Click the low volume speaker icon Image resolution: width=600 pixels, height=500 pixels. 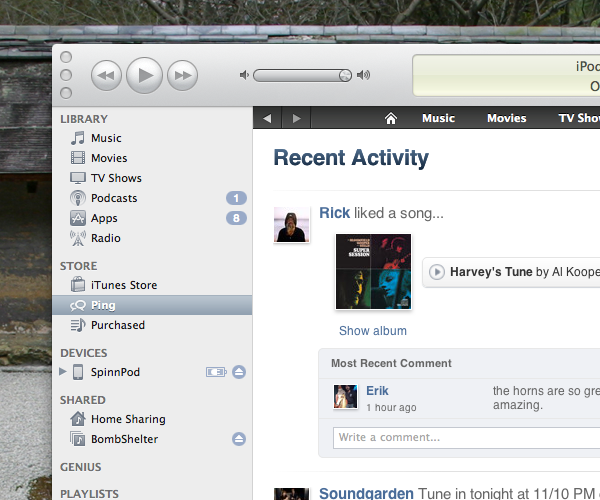pos(244,75)
